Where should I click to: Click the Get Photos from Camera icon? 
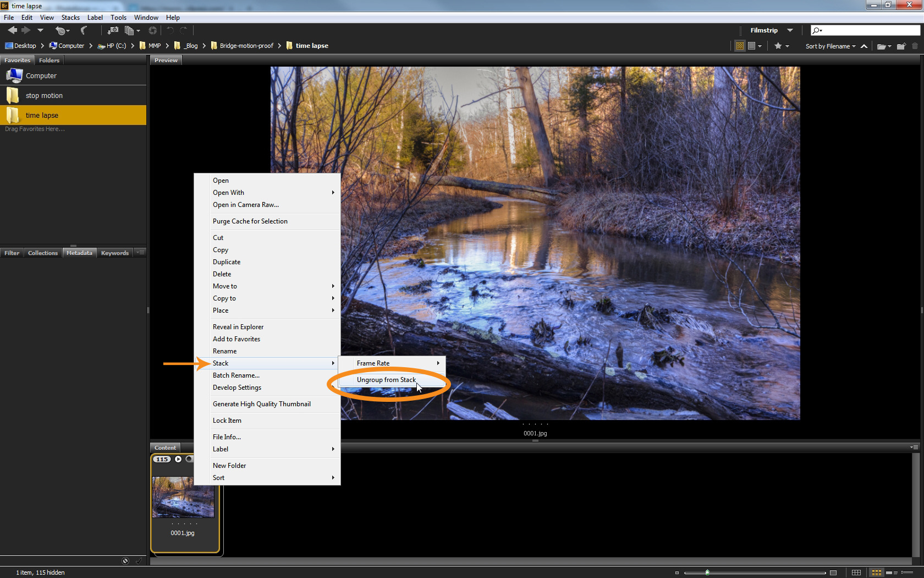click(x=113, y=30)
